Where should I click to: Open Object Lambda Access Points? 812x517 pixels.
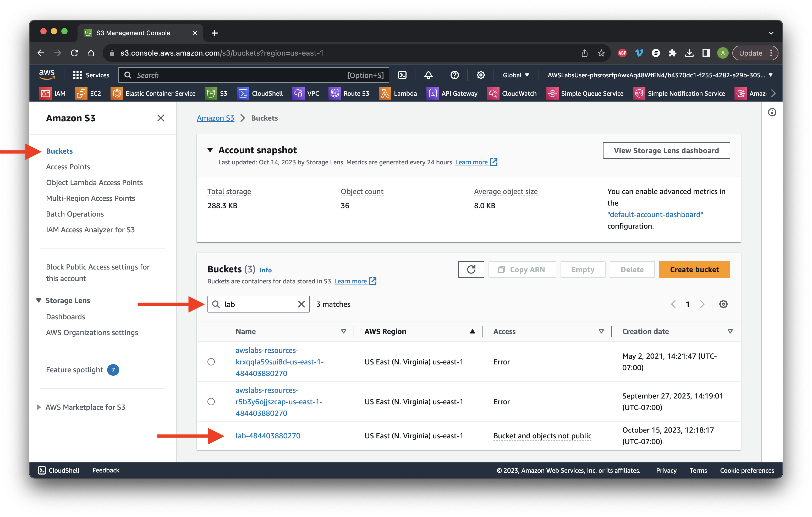(94, 182)
